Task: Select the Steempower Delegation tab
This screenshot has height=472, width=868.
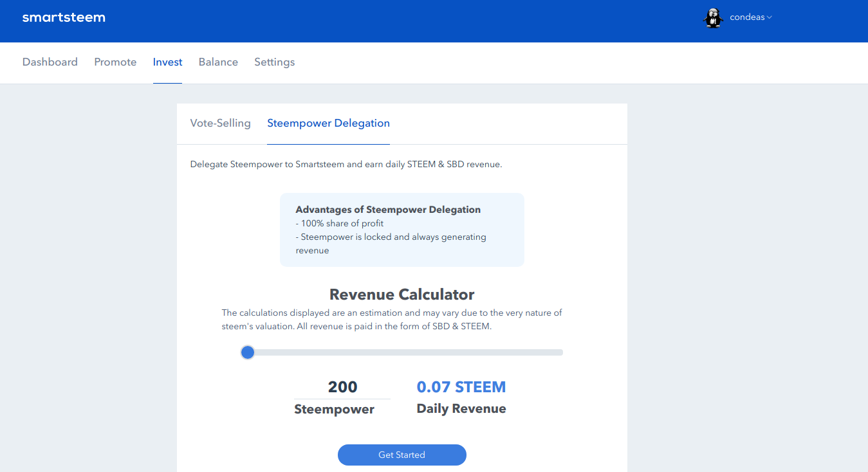Action: 328,123
